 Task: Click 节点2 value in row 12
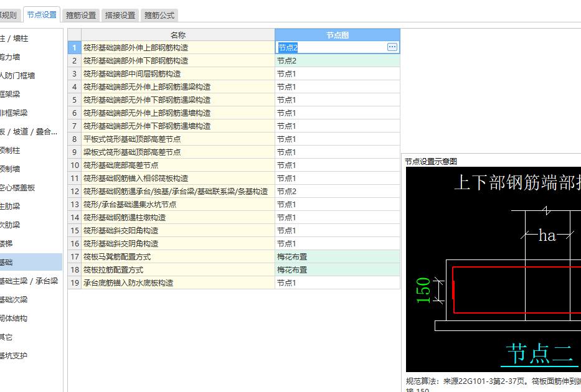(337, 192)
